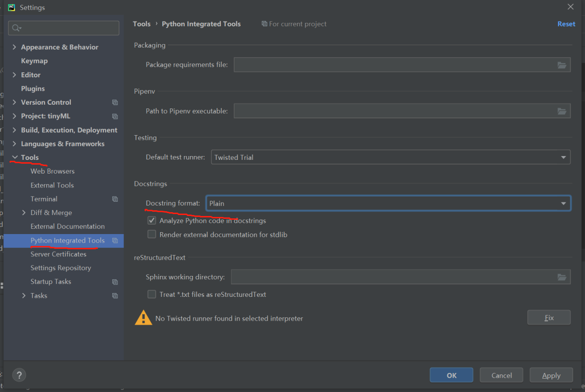The height and width of the screenshot is (392, 585).
Task: Toggle Analyze Python code in docstrings
Action: [152, 220]
